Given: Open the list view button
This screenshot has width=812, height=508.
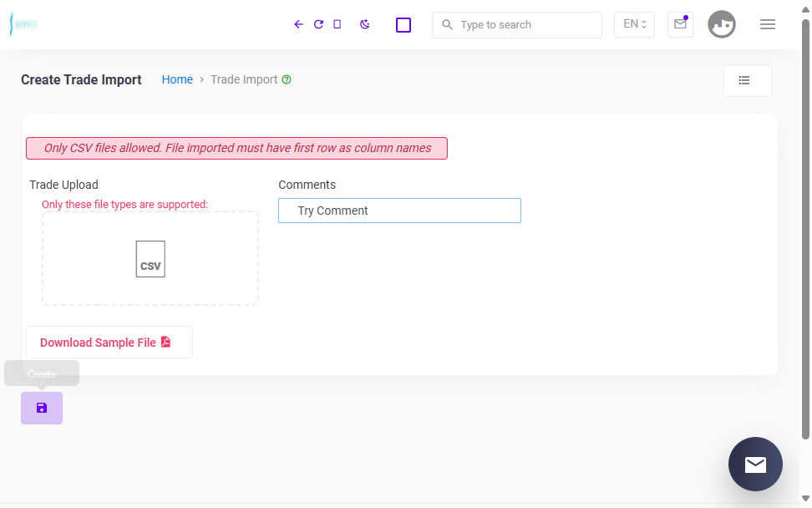Looking at the screenshot, I should (x=748, y=80).
